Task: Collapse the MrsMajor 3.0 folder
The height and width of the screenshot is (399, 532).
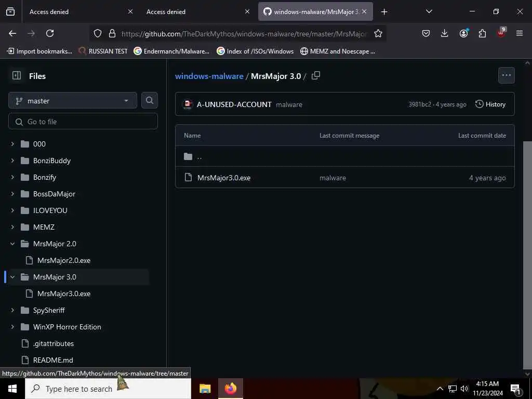Action: (x=12, y=277)
